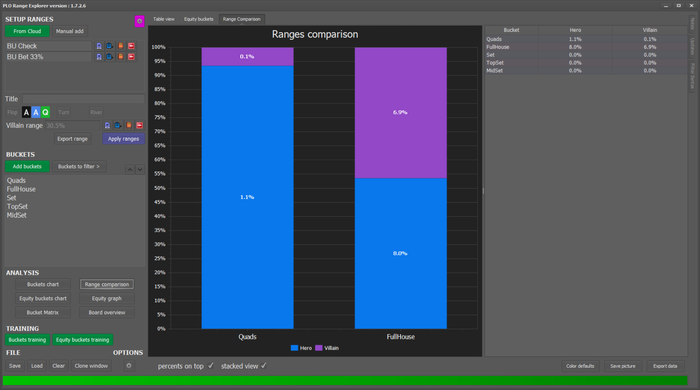
Task: Click the Color defaults button
Action: point(580,366)
